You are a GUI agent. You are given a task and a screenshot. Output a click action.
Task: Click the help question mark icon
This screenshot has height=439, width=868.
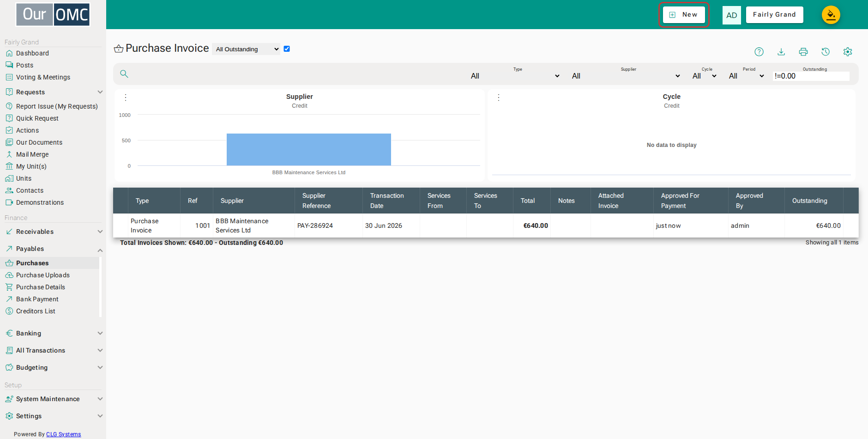click(x=759, y=52)
